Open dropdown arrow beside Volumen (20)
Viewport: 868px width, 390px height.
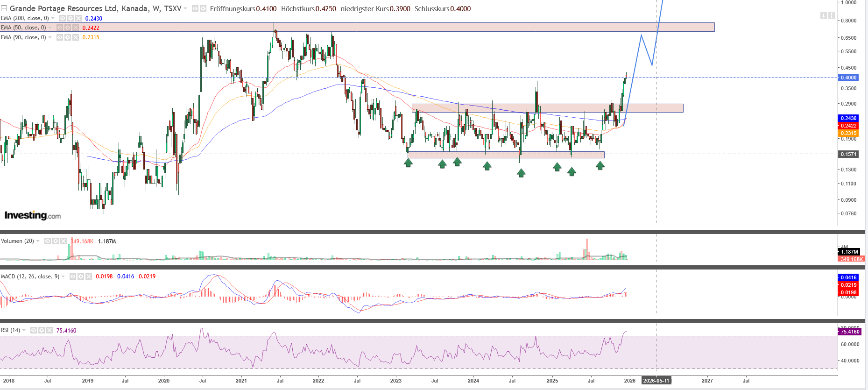[38, 241]
